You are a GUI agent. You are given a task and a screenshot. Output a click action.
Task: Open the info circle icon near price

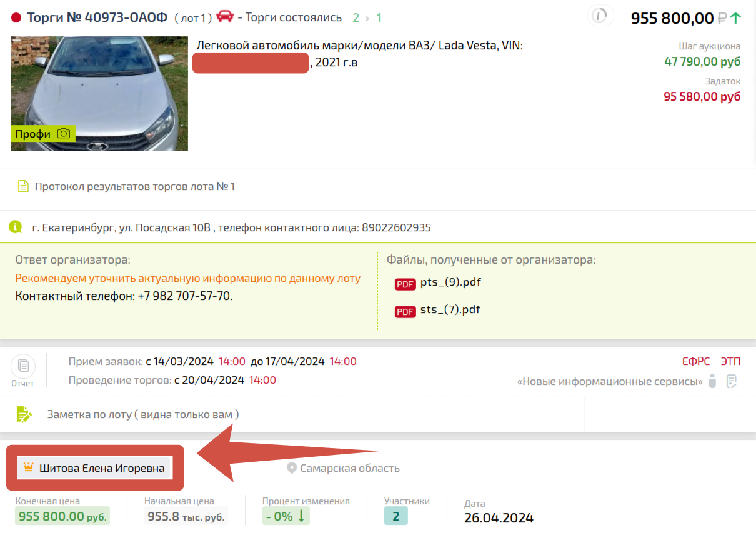(x=599, y=16)
